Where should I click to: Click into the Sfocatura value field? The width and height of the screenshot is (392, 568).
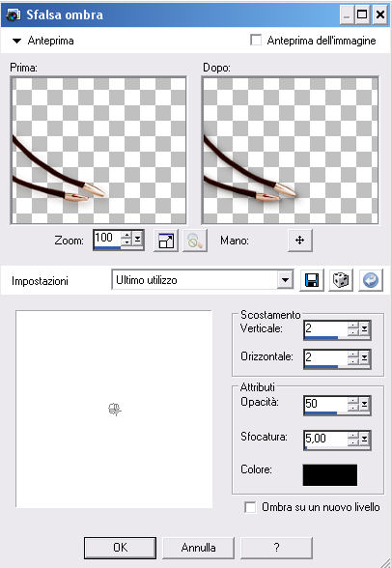pos(325,439)
